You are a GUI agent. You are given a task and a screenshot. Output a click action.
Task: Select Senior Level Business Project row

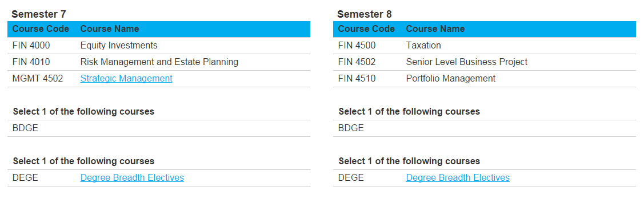(x=485, y=62)
